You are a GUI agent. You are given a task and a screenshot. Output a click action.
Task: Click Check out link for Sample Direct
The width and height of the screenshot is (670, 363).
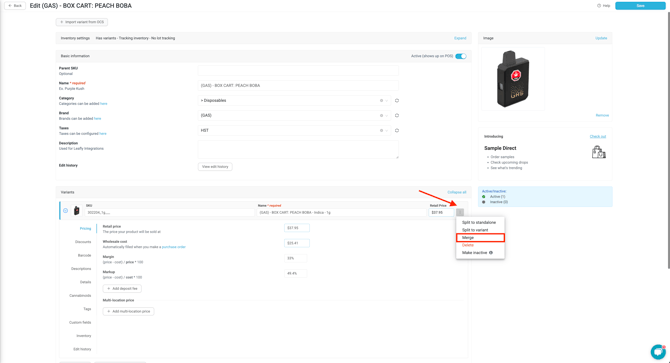598,137
